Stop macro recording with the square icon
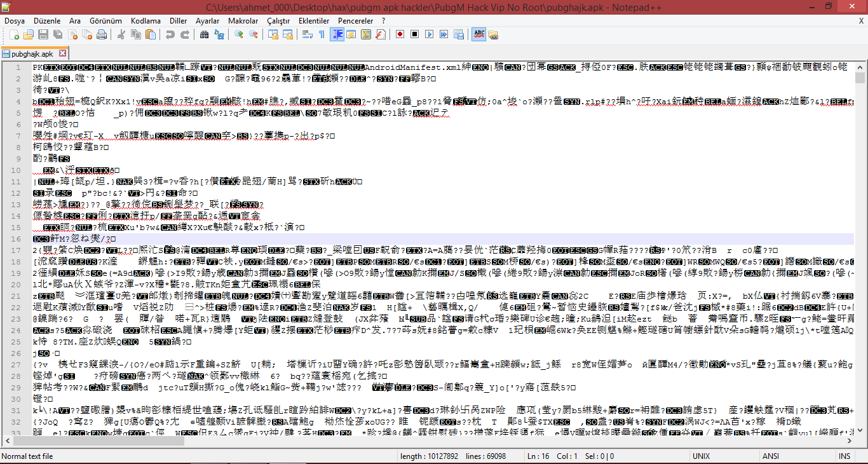The image size is (868, 464). pos(414,34)
